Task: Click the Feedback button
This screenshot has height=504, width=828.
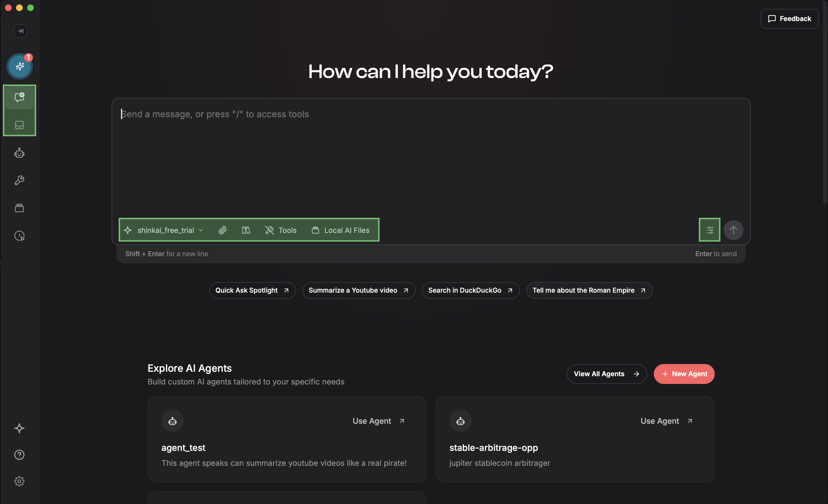Action: click(789, 19)
